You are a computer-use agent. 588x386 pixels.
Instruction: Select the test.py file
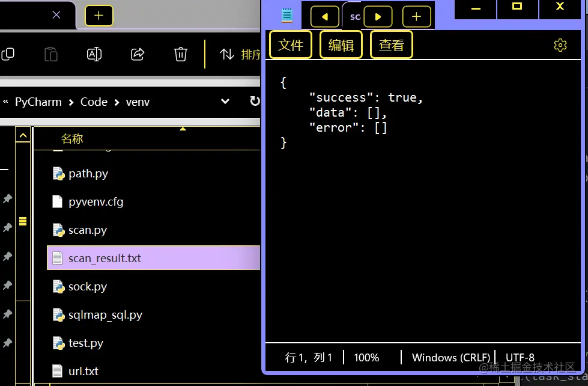click(153, 343)
